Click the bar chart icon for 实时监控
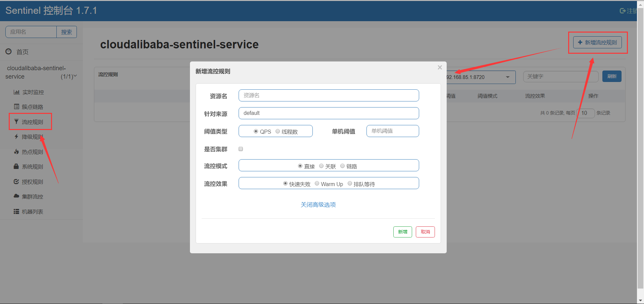Image resolution: width=644 pixels, height=304 pixels. point(16,92)
